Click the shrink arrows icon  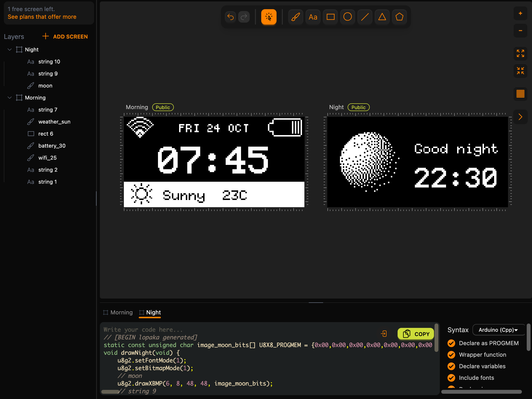520,71
